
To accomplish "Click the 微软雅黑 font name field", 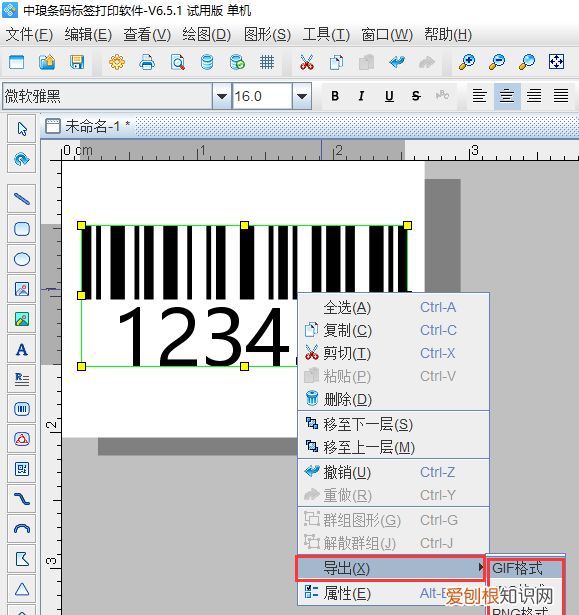I will (107, 96).
